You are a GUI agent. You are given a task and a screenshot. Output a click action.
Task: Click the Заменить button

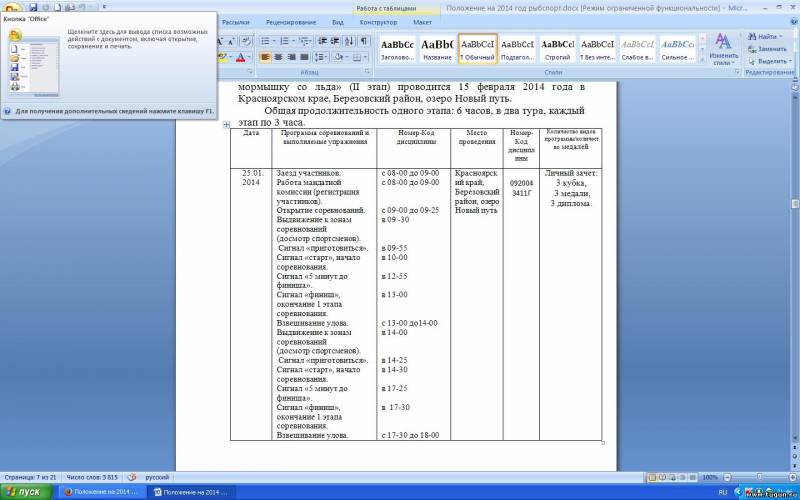pyautogui.click(x=768, y=49)
